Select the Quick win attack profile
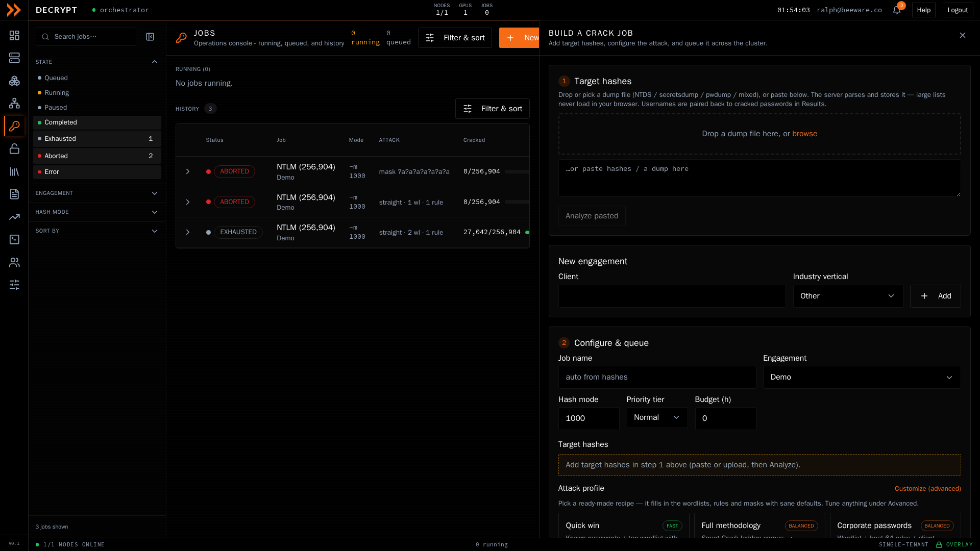Viewport: 980px width, 551px height. (624, 525)
